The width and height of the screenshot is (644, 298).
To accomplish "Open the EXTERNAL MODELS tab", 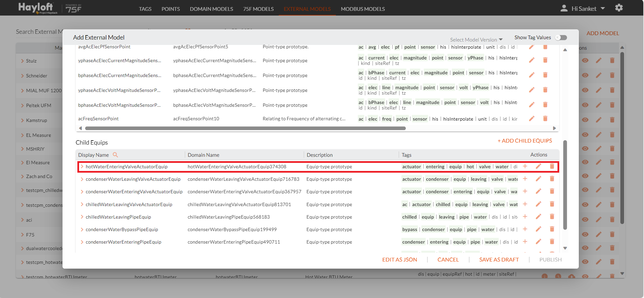I will pyautogui.click(x=307, y=9).
